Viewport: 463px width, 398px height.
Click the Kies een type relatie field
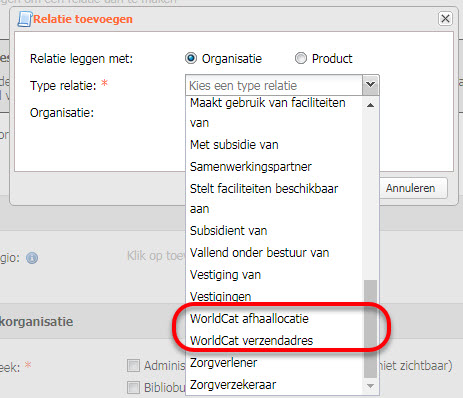pos(274,85)
